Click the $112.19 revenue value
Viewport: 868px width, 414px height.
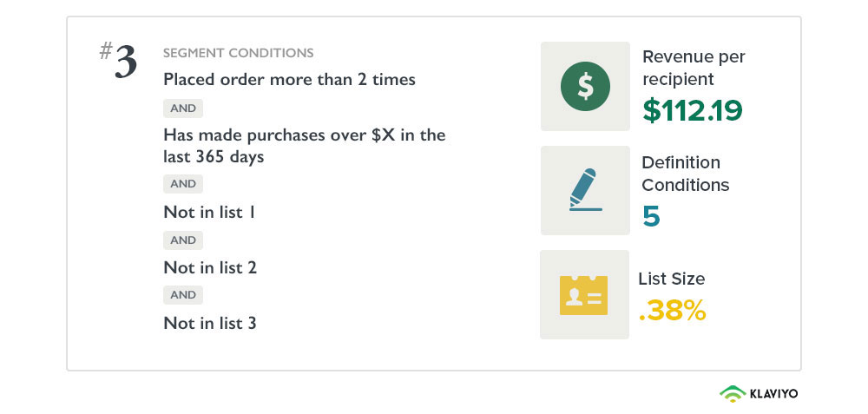(x=692, y=110)
